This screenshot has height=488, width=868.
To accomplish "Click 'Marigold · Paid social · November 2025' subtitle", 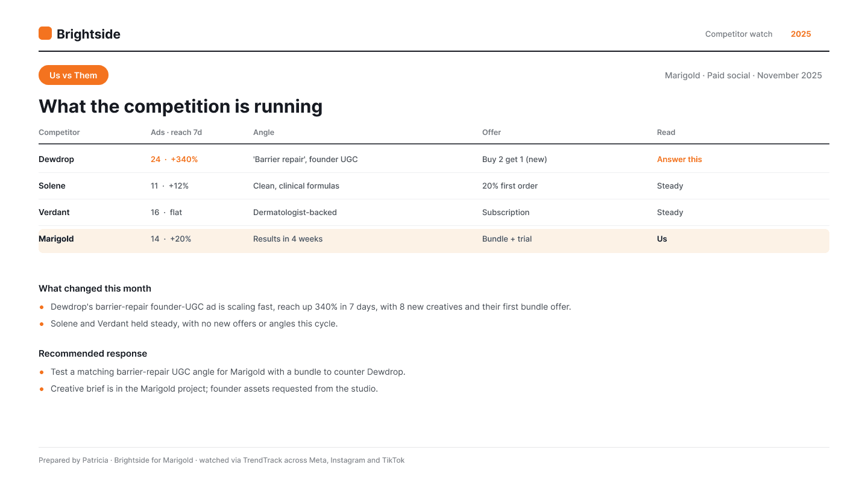I will [x=743, y=75].
